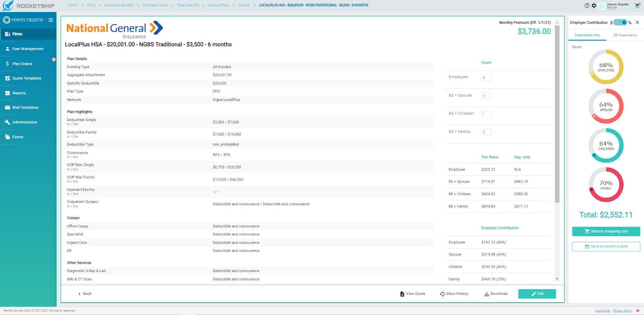644x315 pixels.
Task: Open Administration in the sidebar
Action: tap(28, 122)
